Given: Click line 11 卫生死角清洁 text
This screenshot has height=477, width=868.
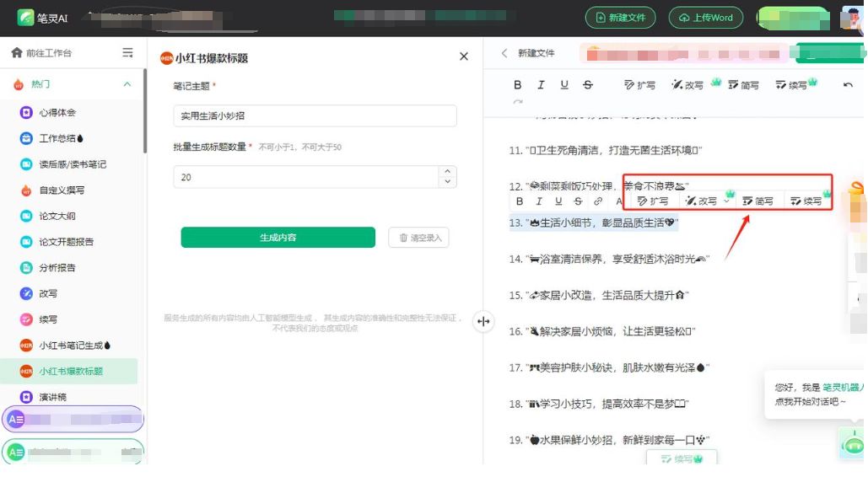Looking at the screenshot, I should click(606, 151).
